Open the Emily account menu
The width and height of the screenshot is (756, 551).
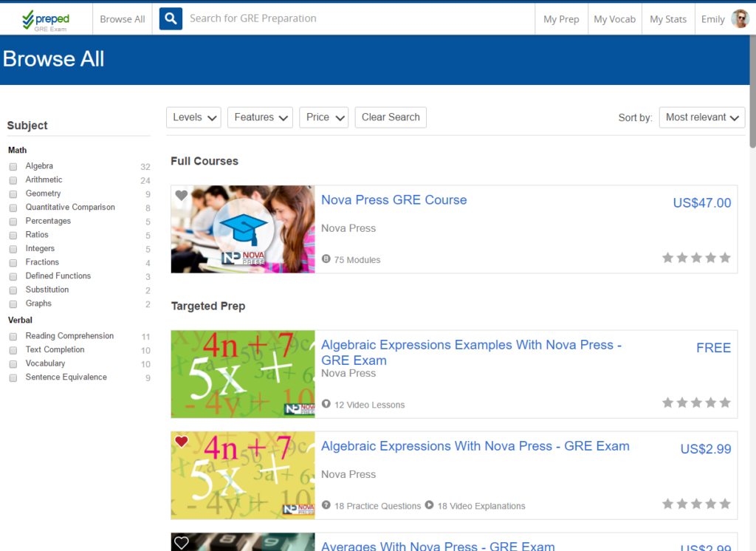(x=712, y=19)
